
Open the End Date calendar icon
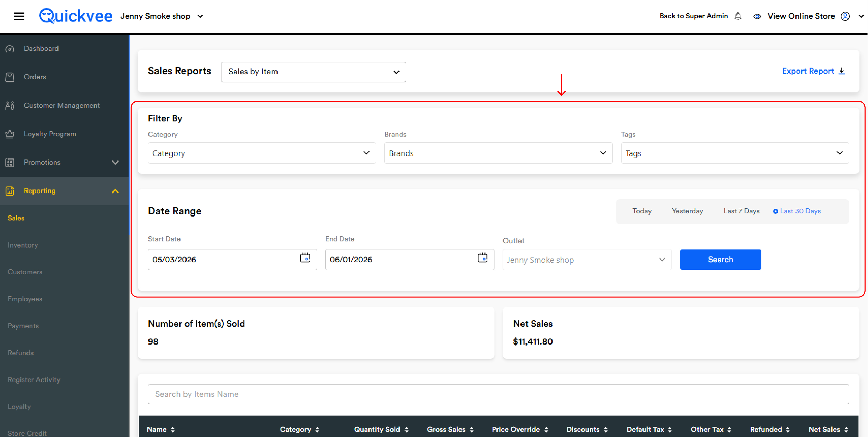coord(482,258)
